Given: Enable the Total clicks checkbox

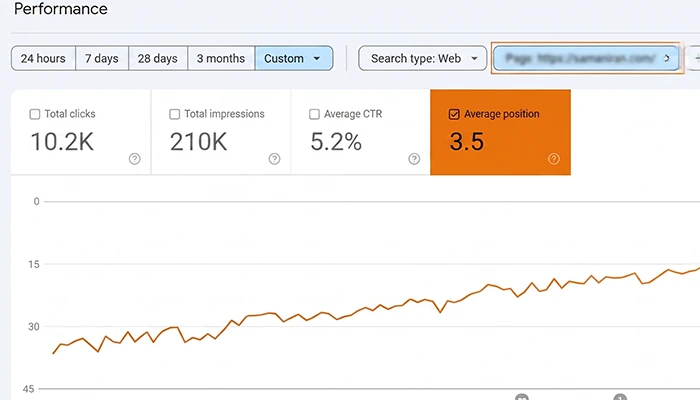Looking at the screenshot, I should tap(34, 114).
